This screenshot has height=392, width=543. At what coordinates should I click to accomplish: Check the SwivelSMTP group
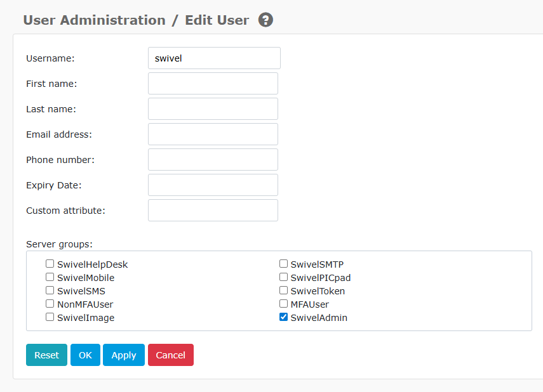pyautogui.click(x=283, y=263)
